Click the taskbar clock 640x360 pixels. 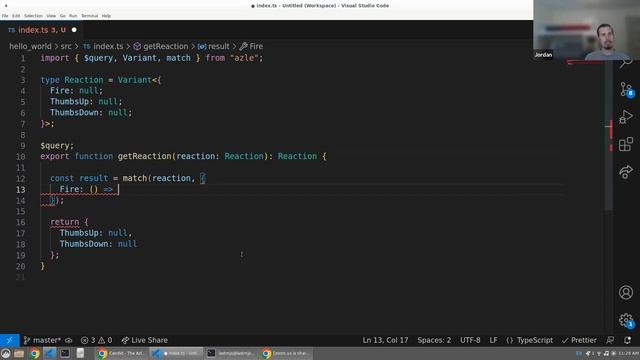(629, 353)
